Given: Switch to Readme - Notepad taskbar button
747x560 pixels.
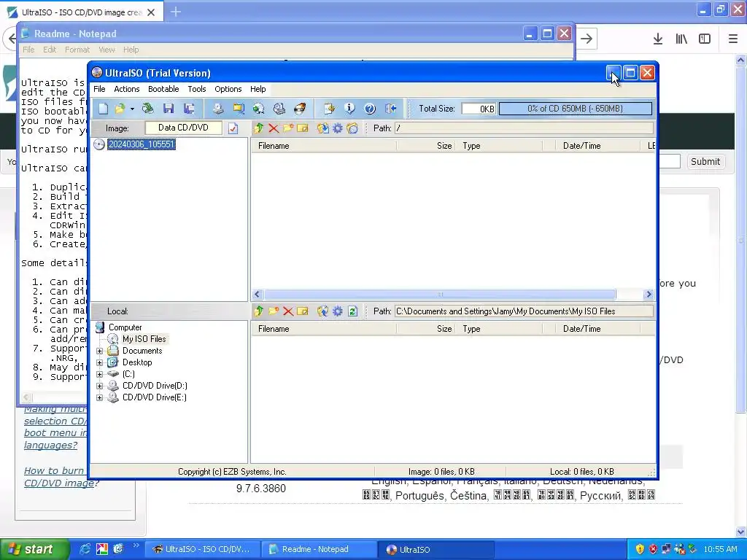Looking at the screenshot, I should click(x=318, y=549).
